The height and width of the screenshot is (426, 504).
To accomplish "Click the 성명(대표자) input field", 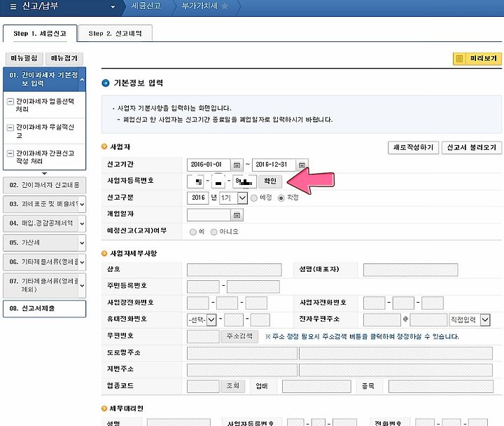I will (x=410, y=270).
